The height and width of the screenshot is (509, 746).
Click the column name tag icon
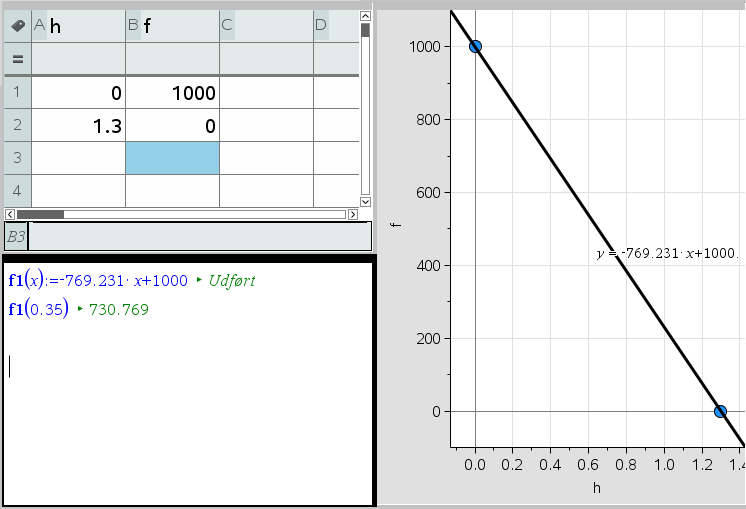tap(17, 26)
